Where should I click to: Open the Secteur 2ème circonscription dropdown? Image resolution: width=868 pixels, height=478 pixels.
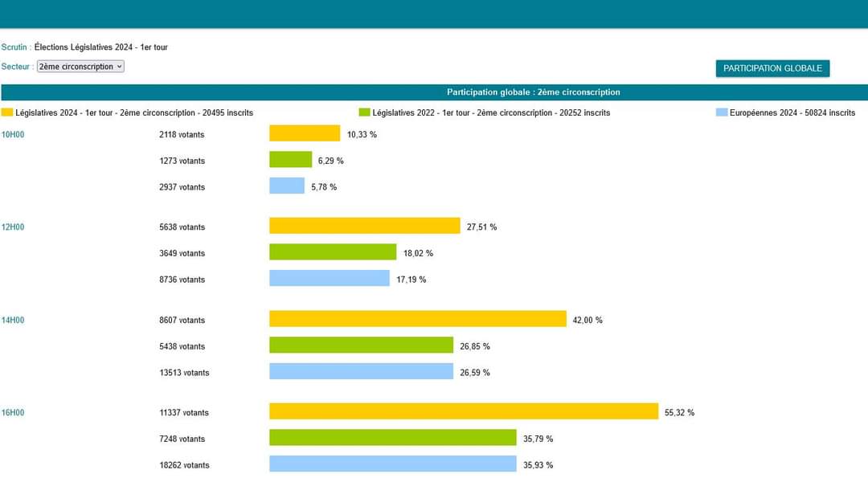pyautogui.click(x=80, y=67)
